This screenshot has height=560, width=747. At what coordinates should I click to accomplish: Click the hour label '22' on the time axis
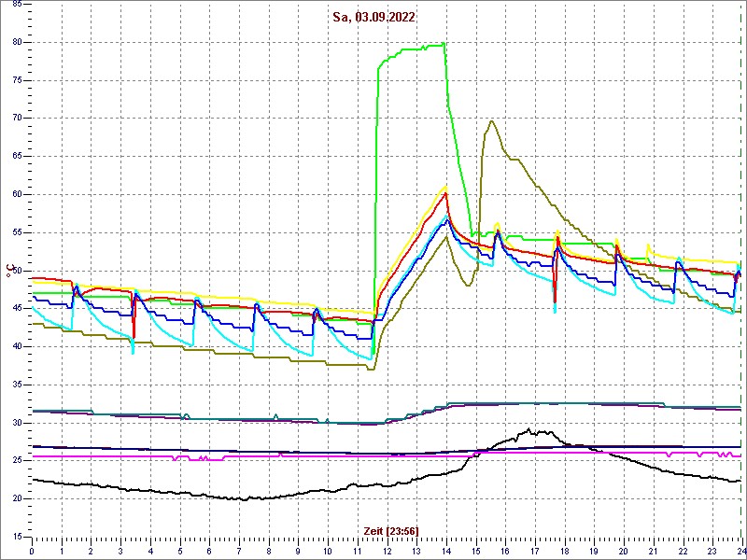click(683, 551)
